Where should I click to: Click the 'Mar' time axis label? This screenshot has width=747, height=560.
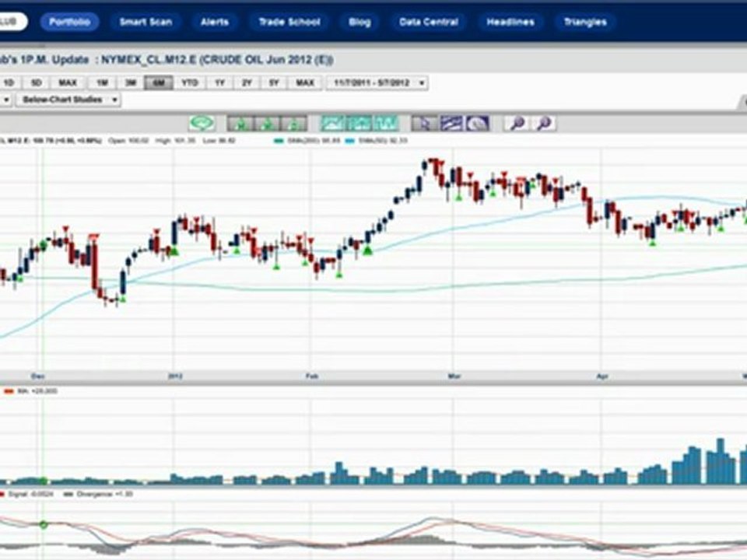click(x=454, y=376)
